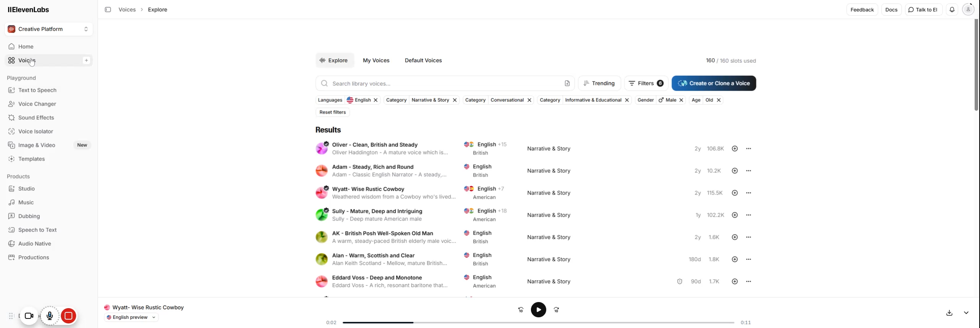980x328 pixels.
Task: Toggle the sidebar collapse icon
Action: [108, 10]
